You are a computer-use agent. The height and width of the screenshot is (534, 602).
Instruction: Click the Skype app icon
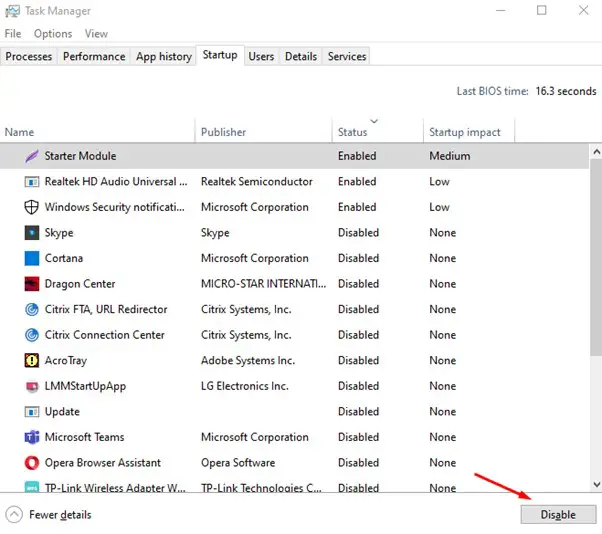[32, 233]
